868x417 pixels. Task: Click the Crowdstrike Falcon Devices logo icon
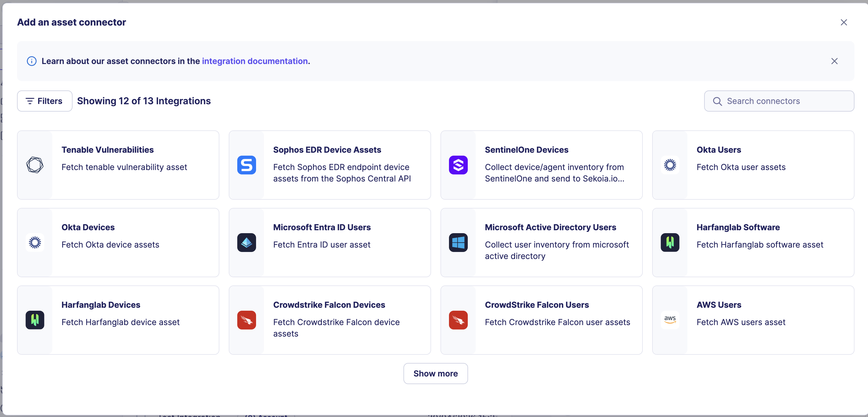(x=246, y=320)
